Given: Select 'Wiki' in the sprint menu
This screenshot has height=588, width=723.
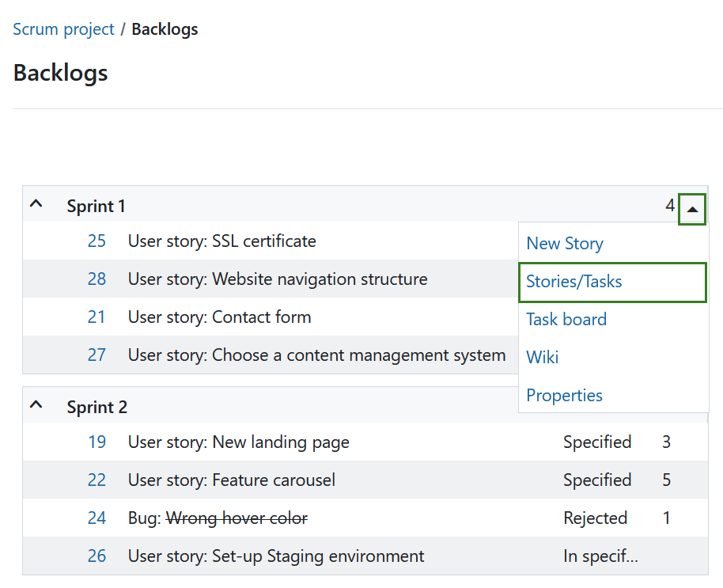Looking at the screenshot, I should (x=542, y=357).
